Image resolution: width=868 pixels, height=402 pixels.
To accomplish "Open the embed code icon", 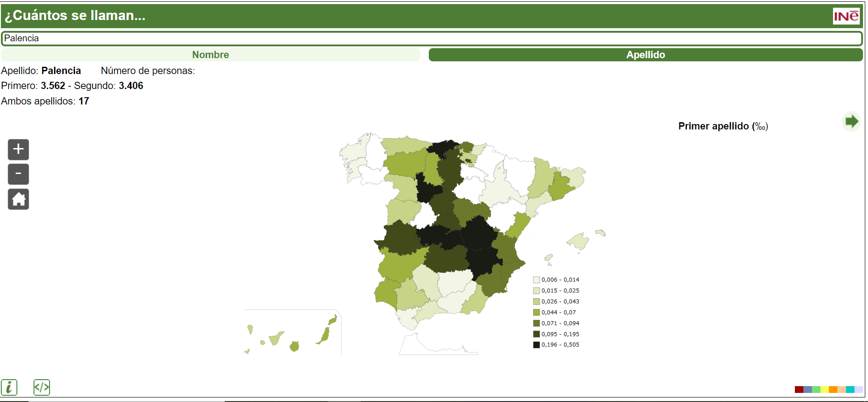I will tap(42, 387).
